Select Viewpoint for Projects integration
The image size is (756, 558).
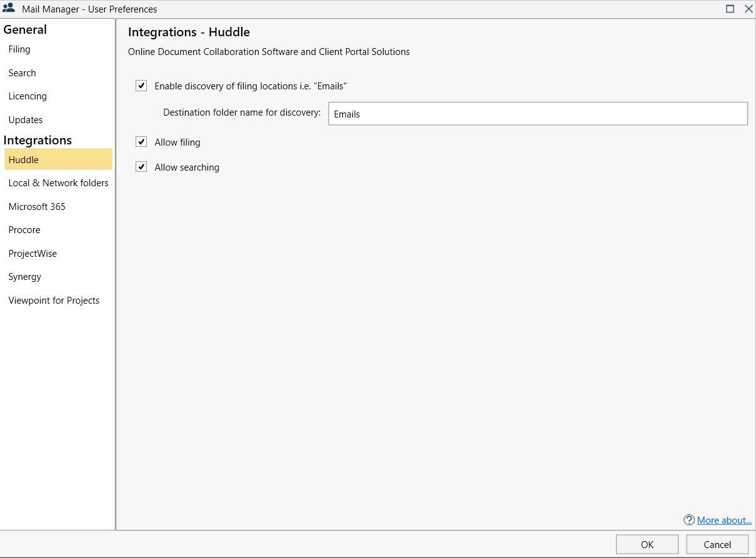[54, 300]
